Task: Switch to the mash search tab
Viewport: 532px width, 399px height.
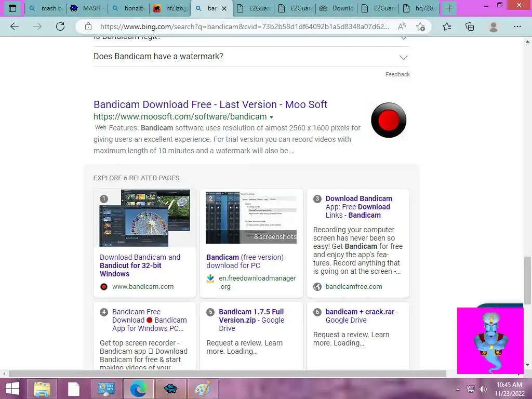Action: [45, 8]
